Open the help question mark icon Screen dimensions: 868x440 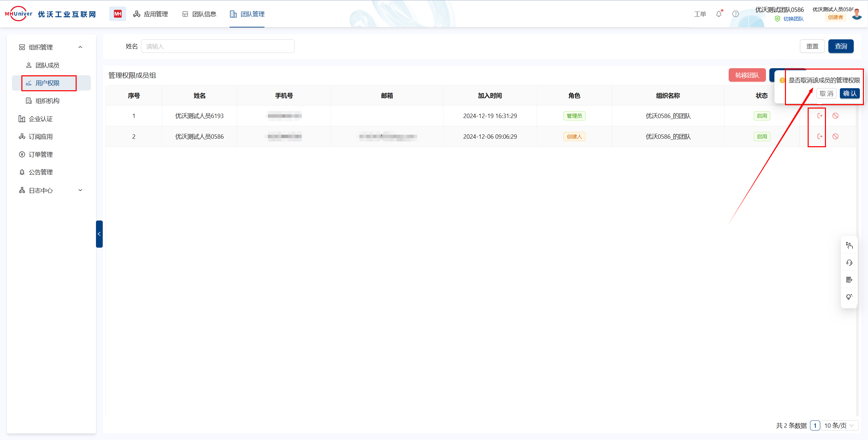pos(735,14)
